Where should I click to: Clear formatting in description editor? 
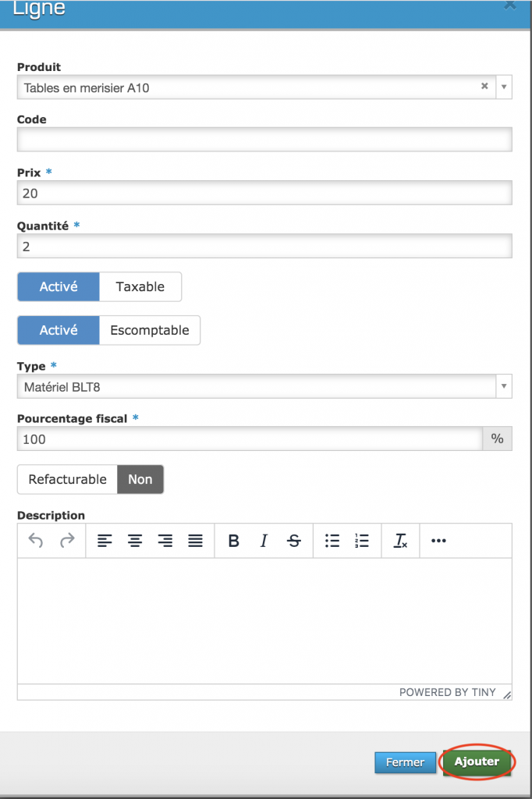point(401,541)
